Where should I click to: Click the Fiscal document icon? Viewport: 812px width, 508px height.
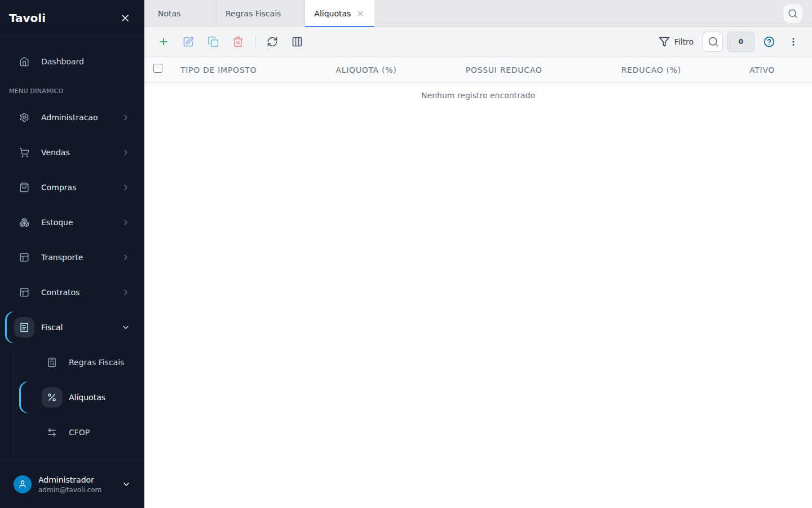click(24, 327)
